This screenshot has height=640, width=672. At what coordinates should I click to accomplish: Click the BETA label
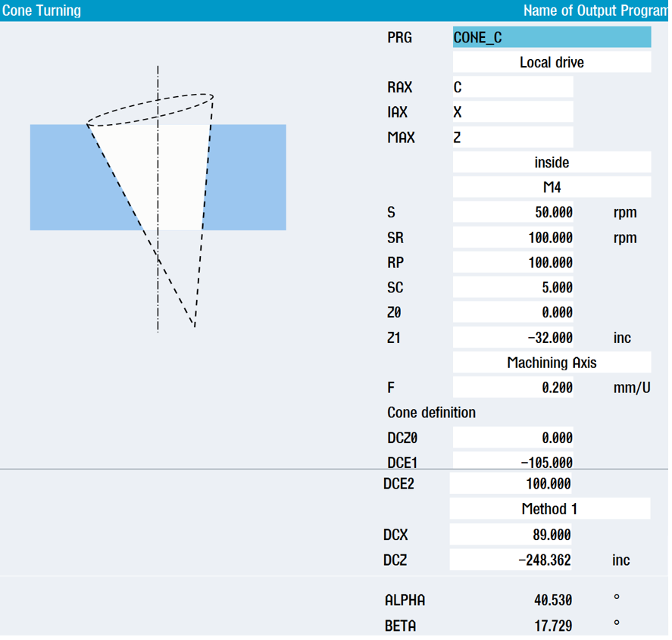click(x=400, y=626)
